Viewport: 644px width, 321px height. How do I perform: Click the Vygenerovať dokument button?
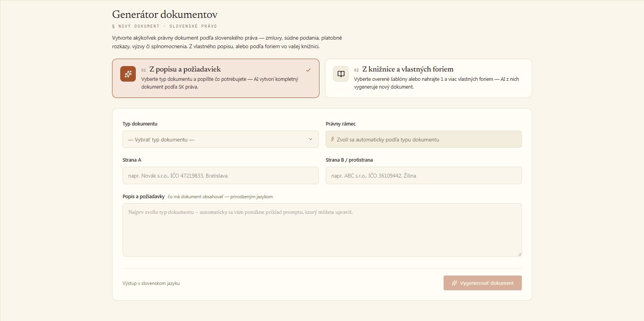(483, 283)
